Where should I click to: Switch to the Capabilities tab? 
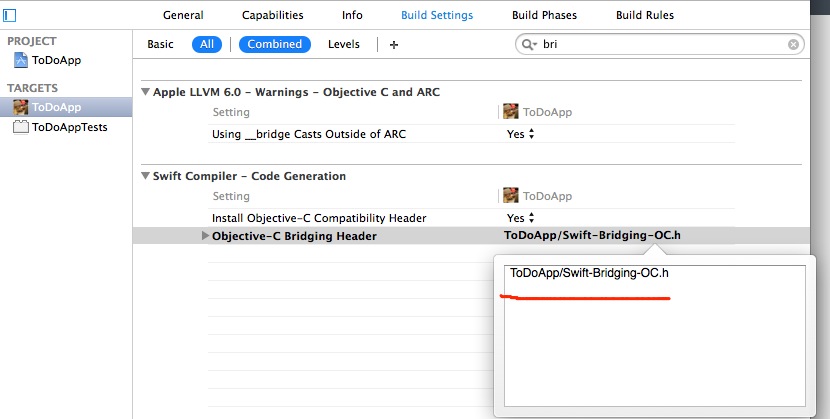tap(273, 15)
